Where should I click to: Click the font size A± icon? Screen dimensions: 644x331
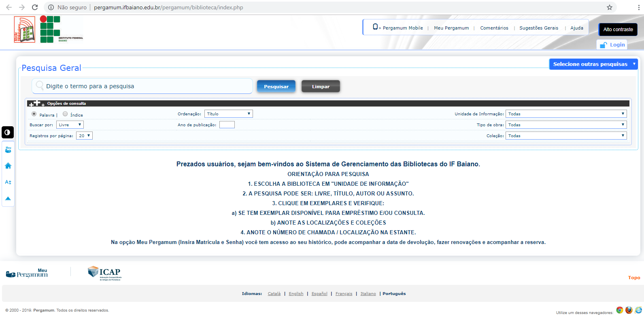pos(8,182)
